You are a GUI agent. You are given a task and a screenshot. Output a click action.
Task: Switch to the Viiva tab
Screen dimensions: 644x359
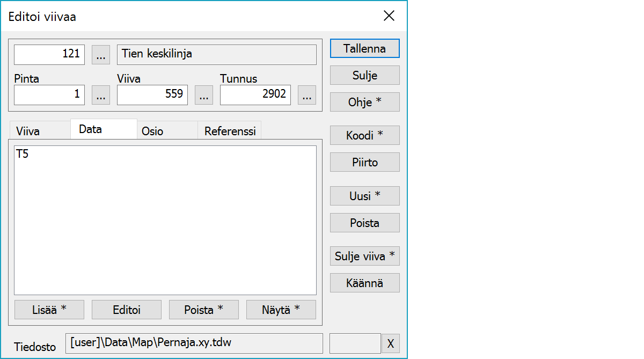tap(28, 131)
